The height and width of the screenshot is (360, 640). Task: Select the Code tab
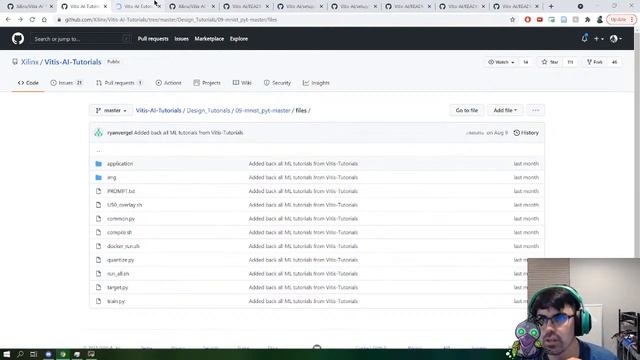tap(28, 83)
